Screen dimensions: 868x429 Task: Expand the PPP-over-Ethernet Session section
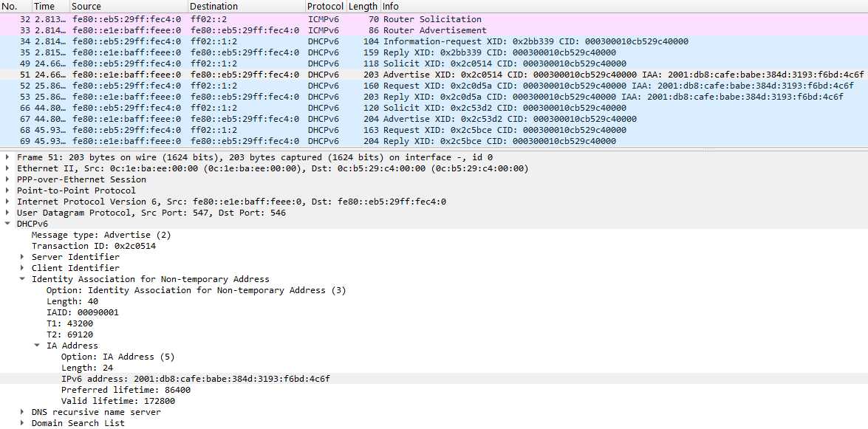point(7,179)
